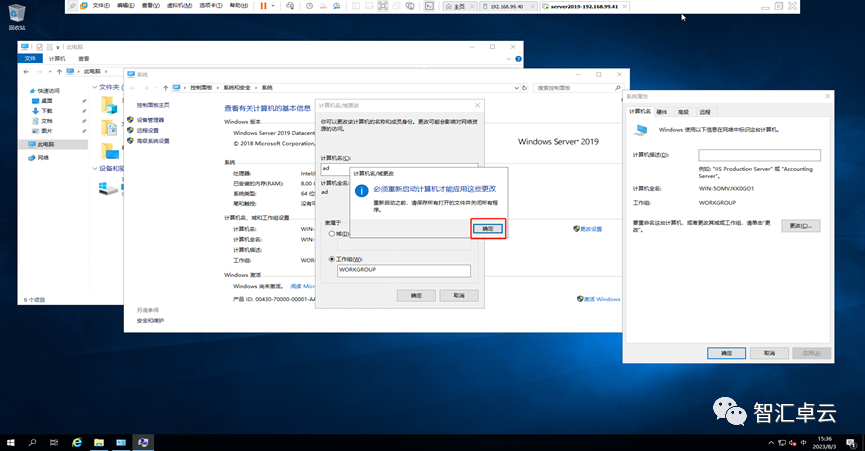Image resolution: width=865 pixels, height=451 pixels.
Task: Select 图片 in File Explorer sidebar
Action: [47, 131]
